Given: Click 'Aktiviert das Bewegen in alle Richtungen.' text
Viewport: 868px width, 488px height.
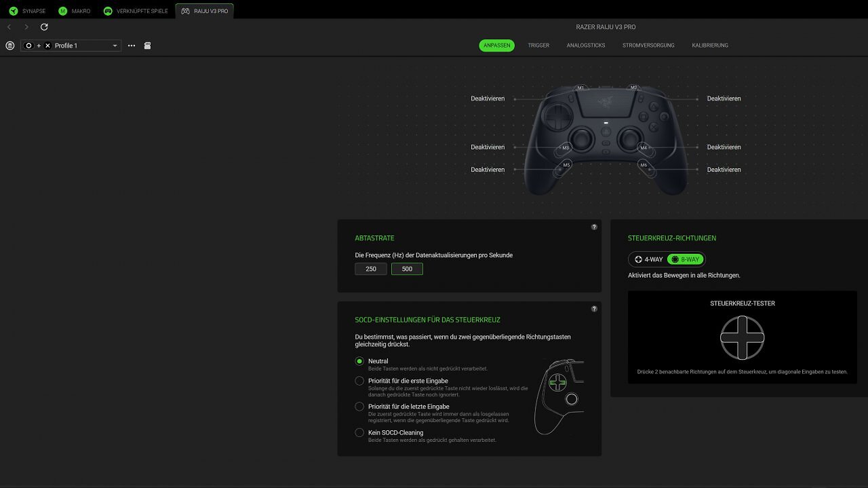Looking at the screenshot, I should (684, 276).
